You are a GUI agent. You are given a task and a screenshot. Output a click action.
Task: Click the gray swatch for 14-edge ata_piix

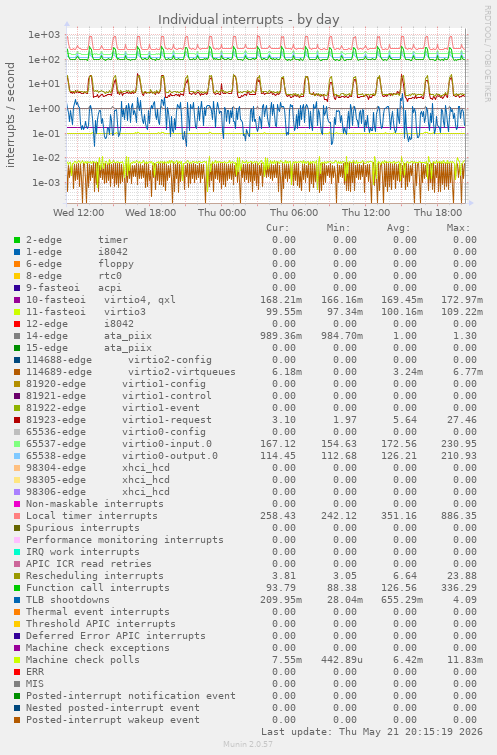[17, 336]
